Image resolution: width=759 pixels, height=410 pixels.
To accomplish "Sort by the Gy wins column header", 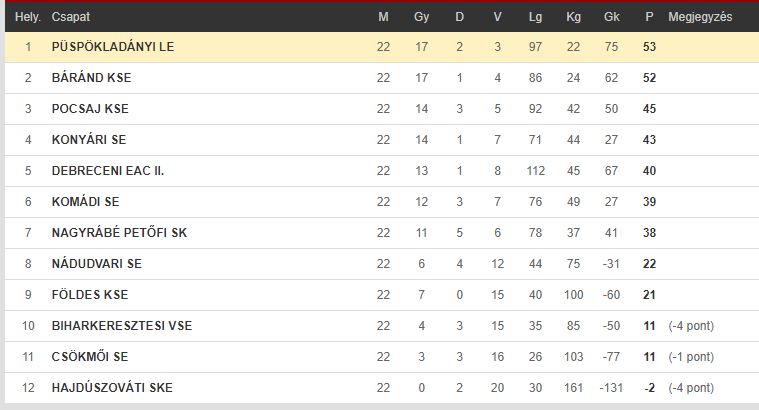I will point(422,17).
